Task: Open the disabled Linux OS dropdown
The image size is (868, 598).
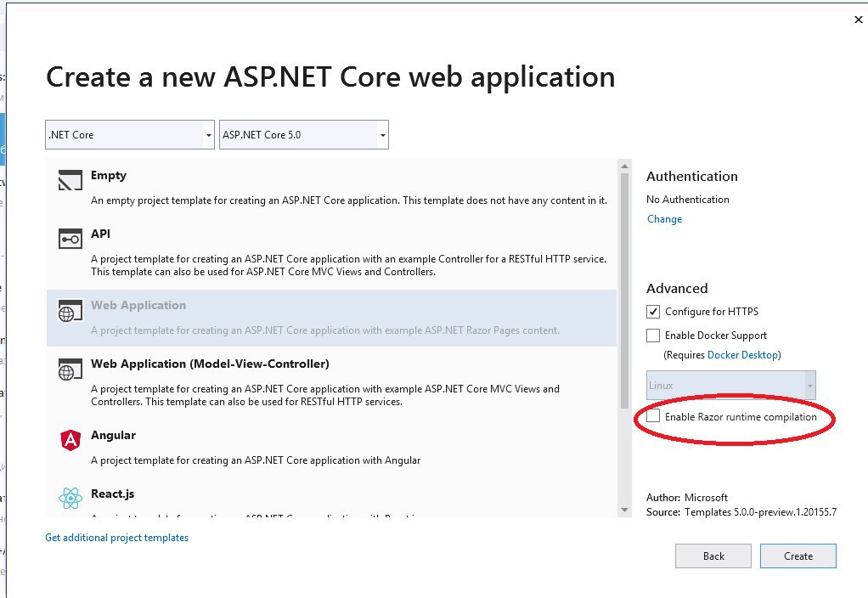Action: pyautogui.click(x=730, y=386)
